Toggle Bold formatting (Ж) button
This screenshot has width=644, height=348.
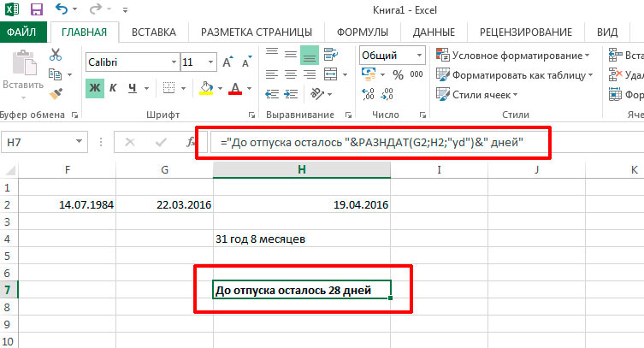click(x=94, y=88)
